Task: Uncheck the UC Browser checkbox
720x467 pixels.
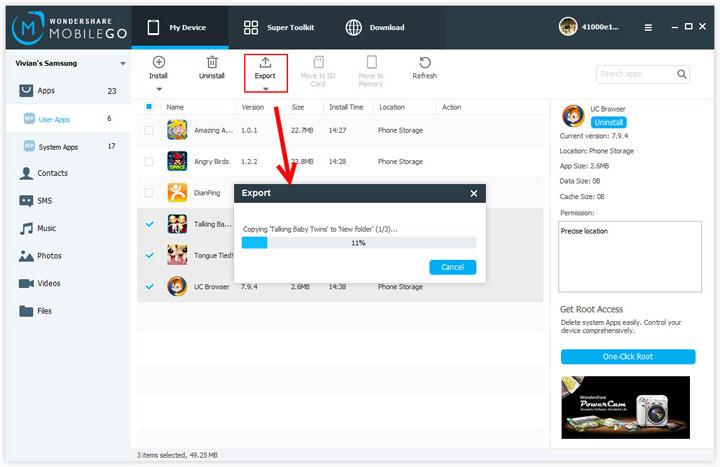Action: pyautogui.click(x=149, y=287)
